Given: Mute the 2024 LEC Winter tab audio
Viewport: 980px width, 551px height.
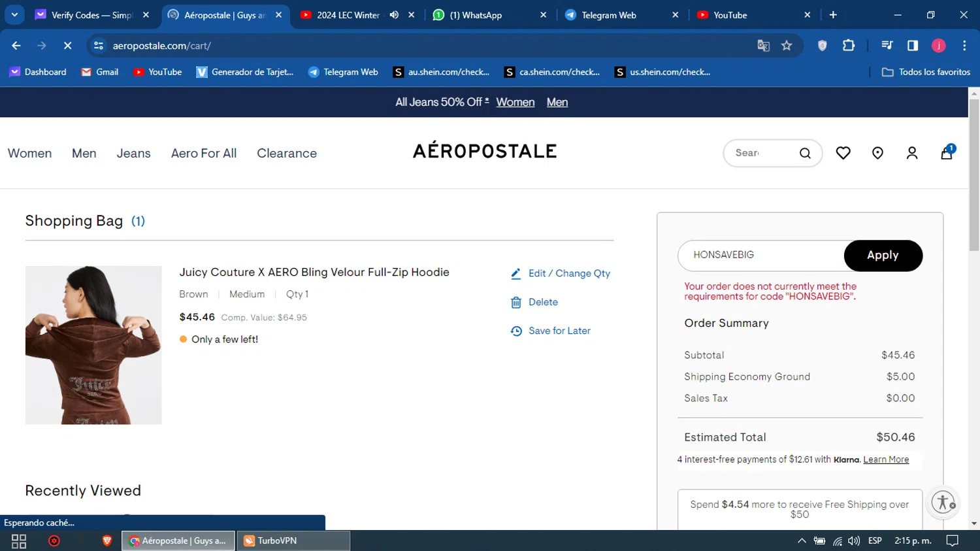Looking at the screenshot, I should point(394,15).
